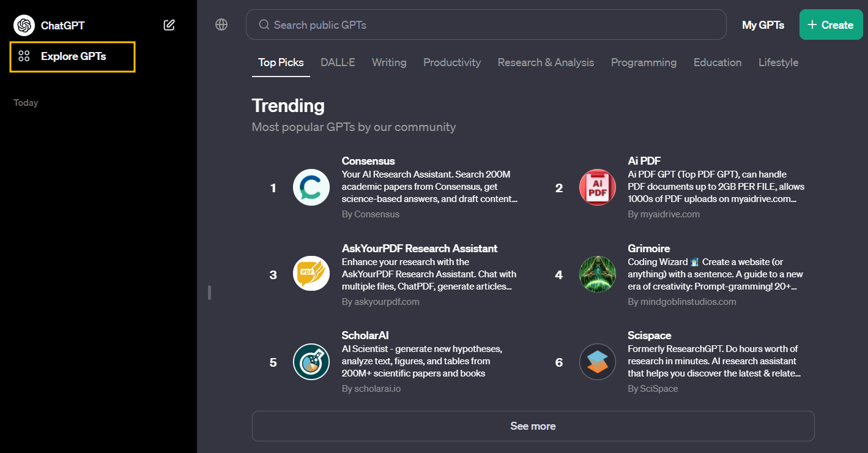868x453 pixels.
Task: Open the AskYourPDF Research Assistant title
Action: coord(420,249)
